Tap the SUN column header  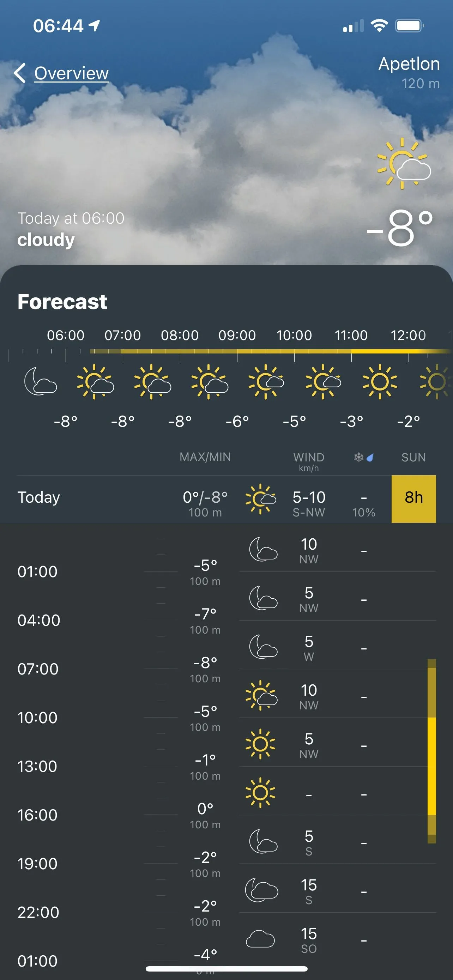[413, 457]
